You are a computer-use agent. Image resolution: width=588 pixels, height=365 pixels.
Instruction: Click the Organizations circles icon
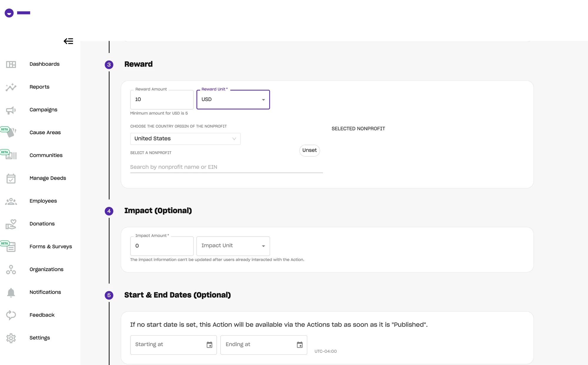[x=11, y=270]
